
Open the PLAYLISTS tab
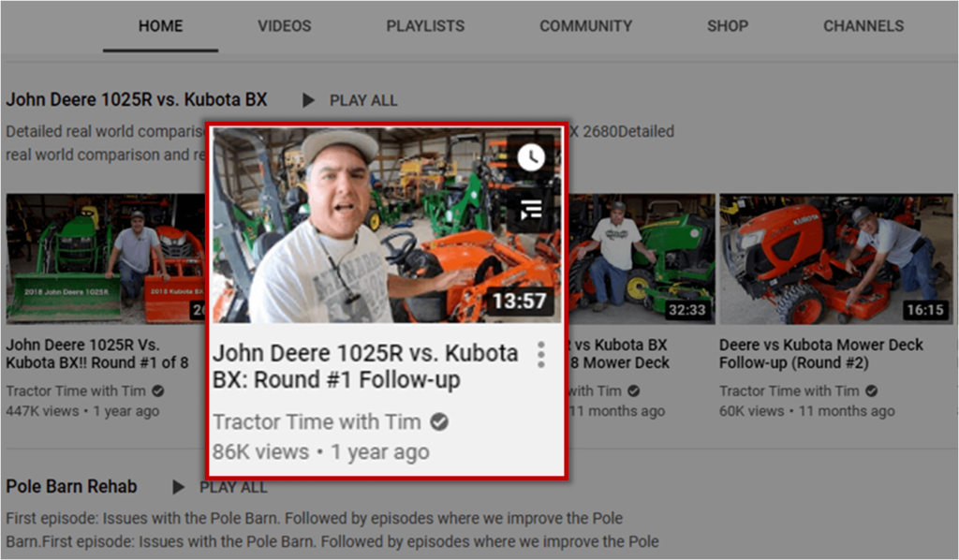pyautogui.click(x=425, y=26)
